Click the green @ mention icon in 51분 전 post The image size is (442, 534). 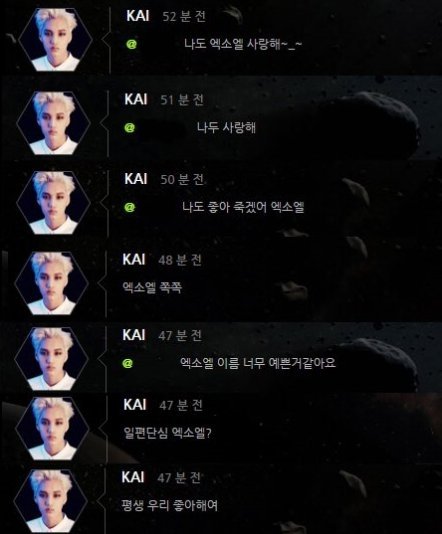pos(129,128)
